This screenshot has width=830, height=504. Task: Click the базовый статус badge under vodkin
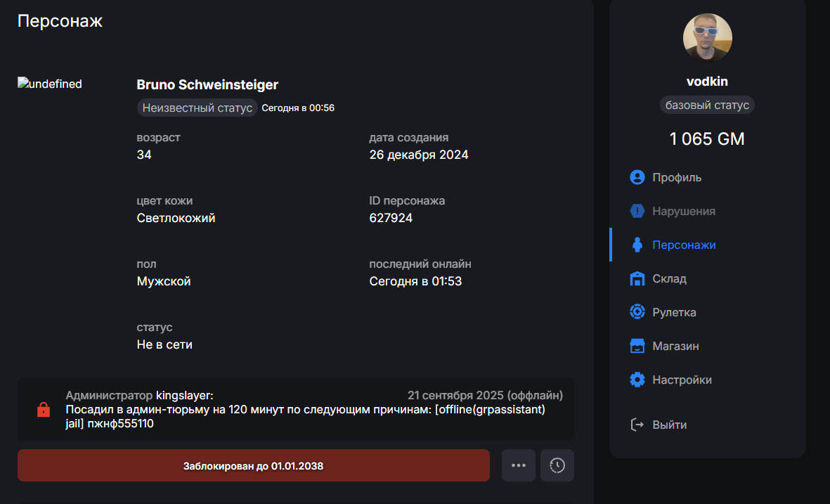[707, 105]
